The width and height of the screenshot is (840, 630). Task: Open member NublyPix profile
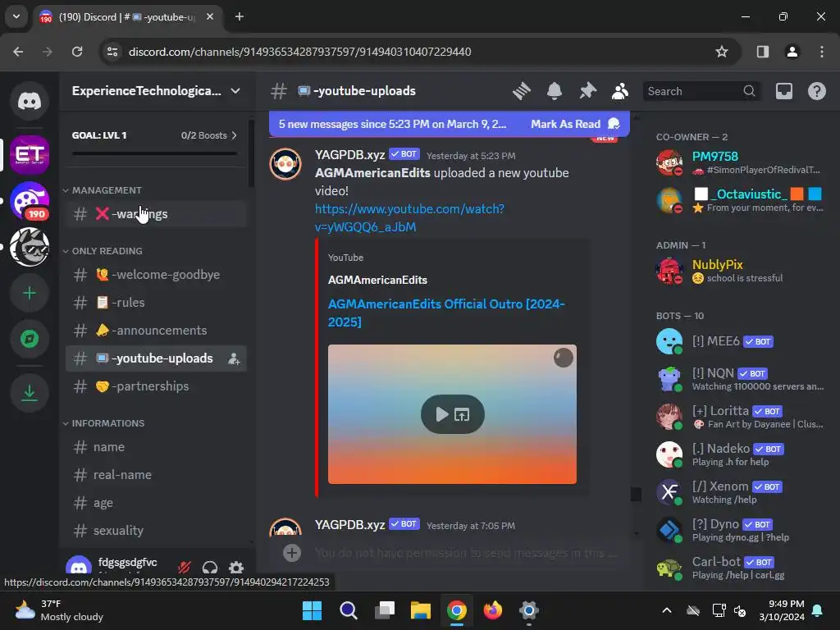tap(740, 271)
